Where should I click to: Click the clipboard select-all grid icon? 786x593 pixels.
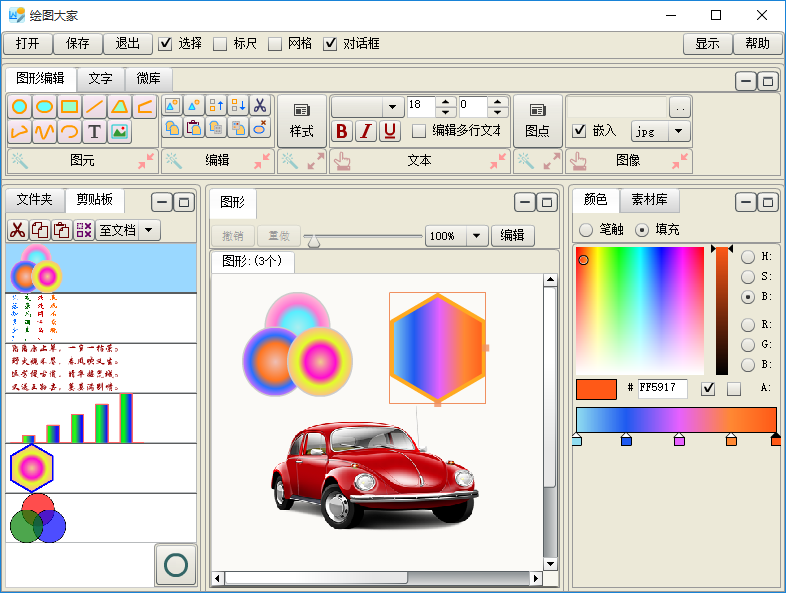pyautogui.click(x=84, y=230)
